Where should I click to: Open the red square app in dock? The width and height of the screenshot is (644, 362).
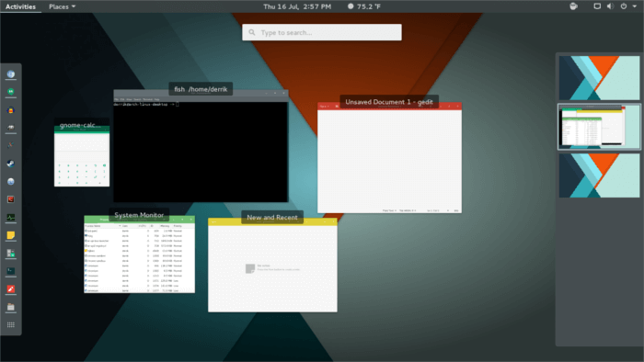click(x=11, y=199)
